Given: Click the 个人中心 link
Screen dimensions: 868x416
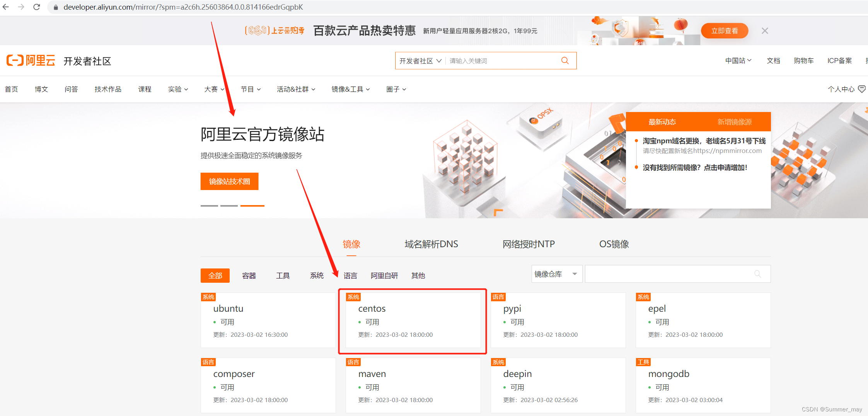Looking at the screenshot, I should (841, 89).
